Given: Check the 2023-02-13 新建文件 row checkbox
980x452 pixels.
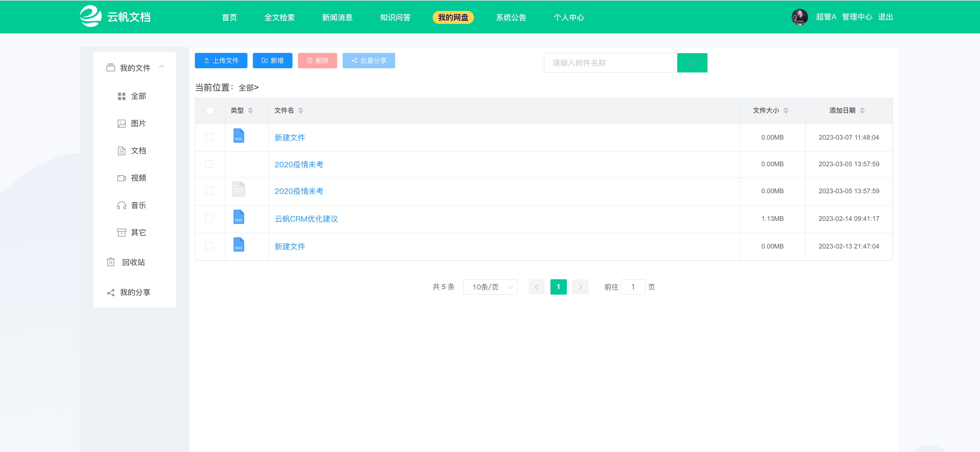Looking at the screenshot, I should coord(209,246).
